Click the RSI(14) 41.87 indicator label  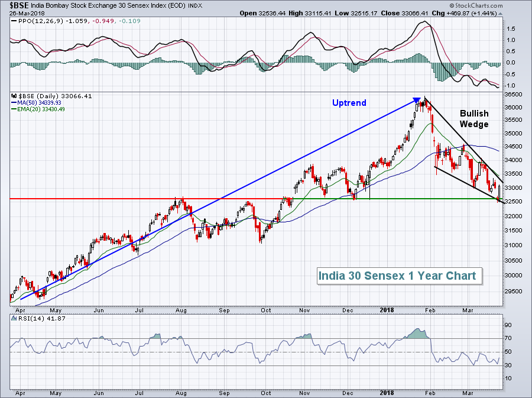pos(41,318)
